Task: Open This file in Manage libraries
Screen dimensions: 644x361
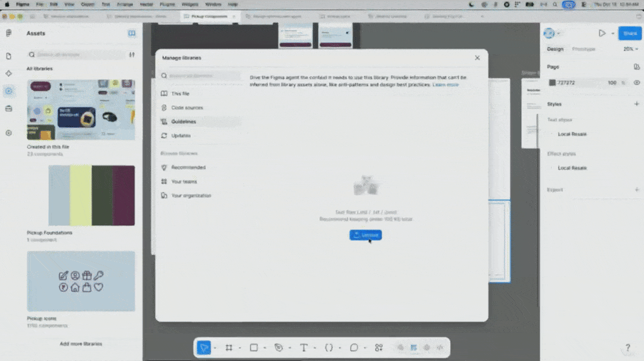Action: [200, 94]
